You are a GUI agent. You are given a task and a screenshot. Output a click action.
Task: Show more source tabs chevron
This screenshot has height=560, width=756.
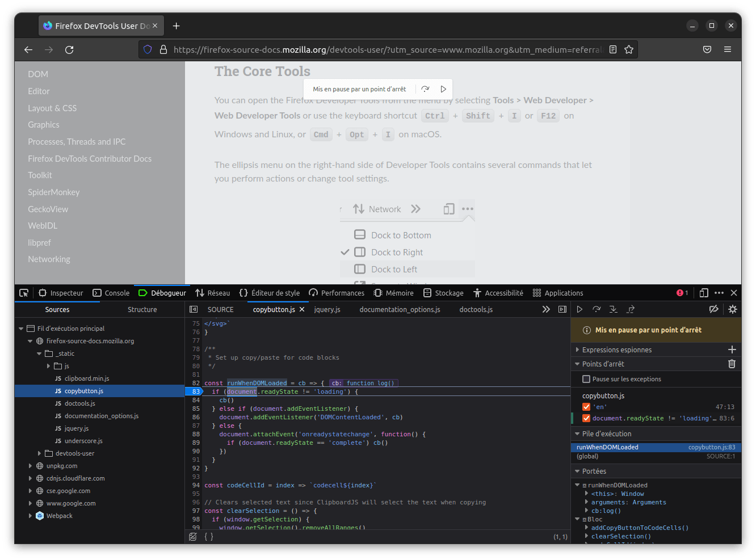point(546,309)
